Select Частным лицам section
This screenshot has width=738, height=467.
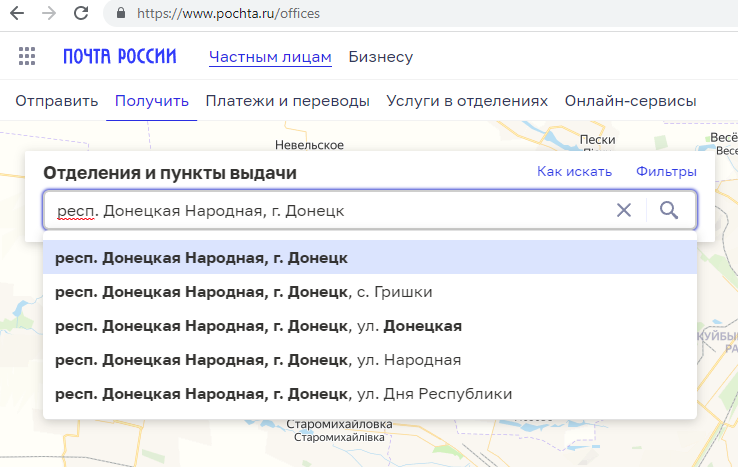[x=270, y=57]
